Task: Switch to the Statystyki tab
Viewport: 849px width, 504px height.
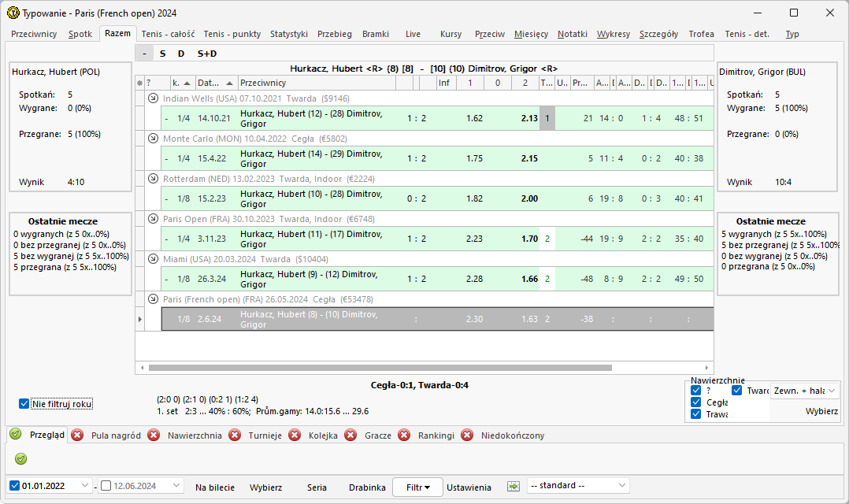Action: pos(288,34)
